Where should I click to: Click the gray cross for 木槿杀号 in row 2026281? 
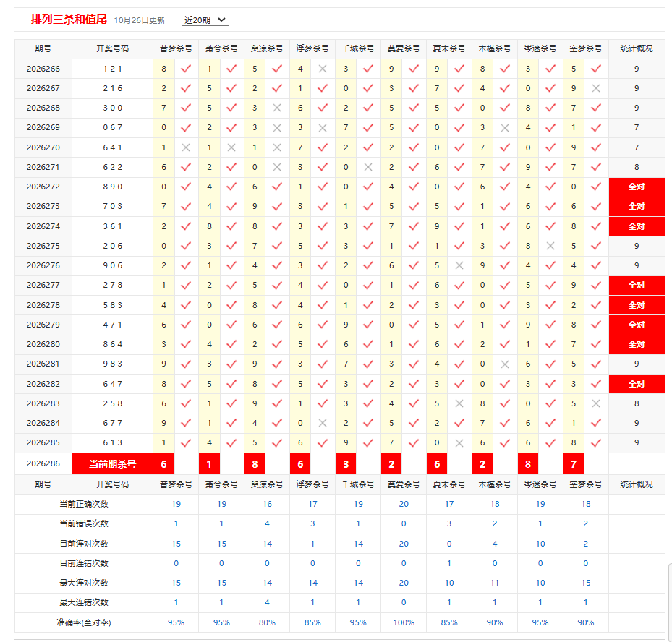(505, 364)
